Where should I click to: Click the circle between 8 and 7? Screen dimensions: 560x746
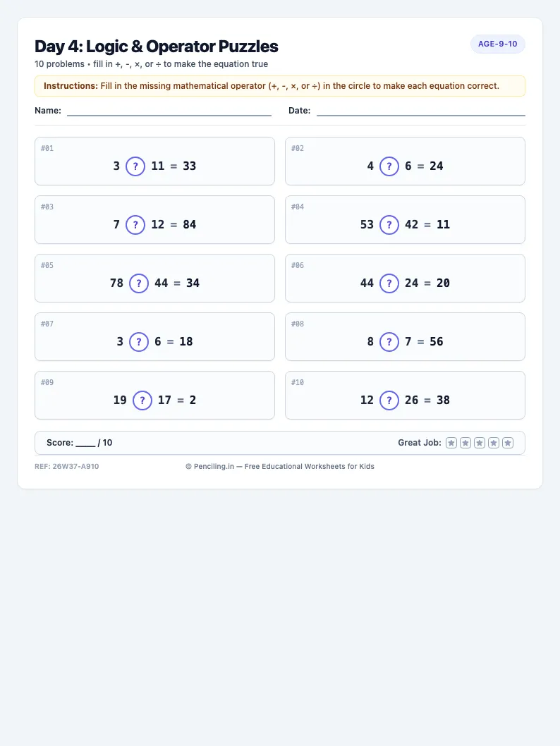tap(389, 341)
